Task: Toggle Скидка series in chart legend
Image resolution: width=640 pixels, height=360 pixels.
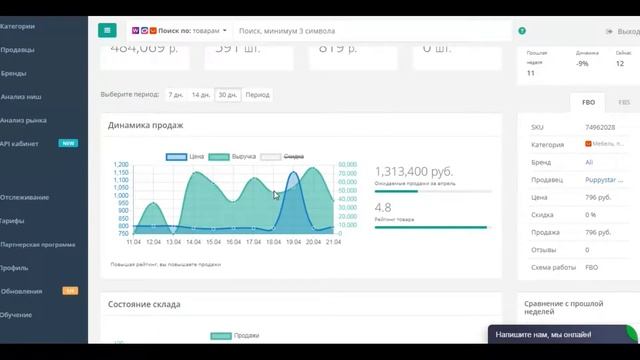Action: [x=282, y=157]
